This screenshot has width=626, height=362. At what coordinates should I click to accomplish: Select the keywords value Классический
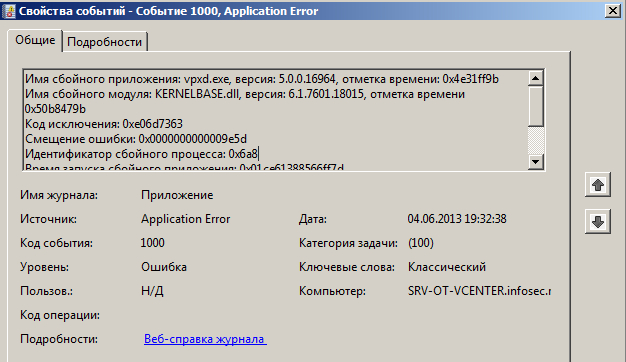coord(447,267)
